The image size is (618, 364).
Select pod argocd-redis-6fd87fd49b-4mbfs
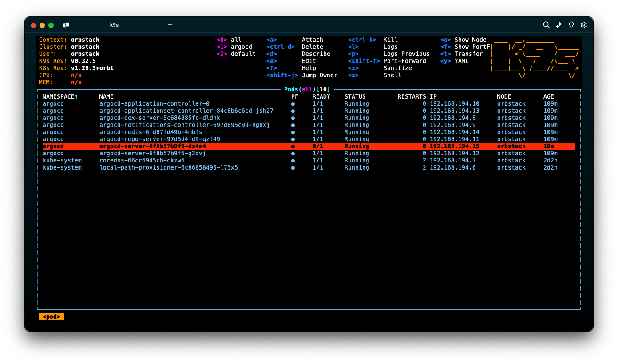coord(309,132)
